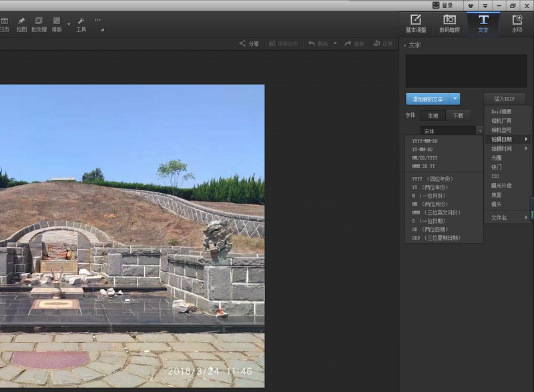The height and width of the screenshot is (392, 534).
Task: Expand the 文件名 submenu
Action: (x=509, y=217)
